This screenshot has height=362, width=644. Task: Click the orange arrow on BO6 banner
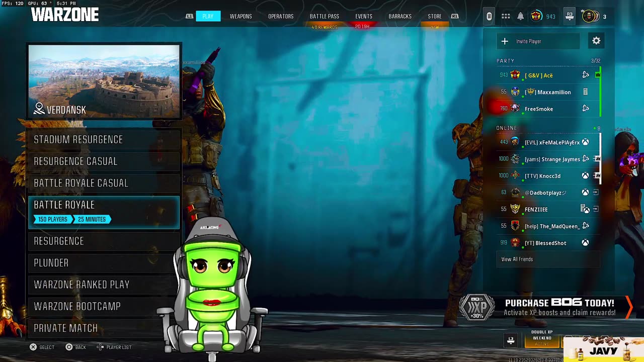click(x=628, y=307)
